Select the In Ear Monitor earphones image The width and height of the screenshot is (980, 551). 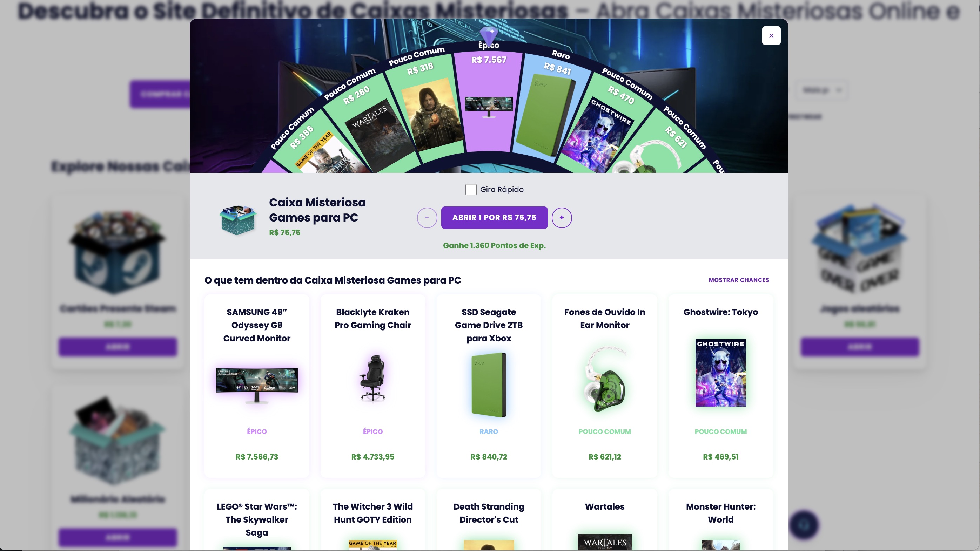coord(604,380)
